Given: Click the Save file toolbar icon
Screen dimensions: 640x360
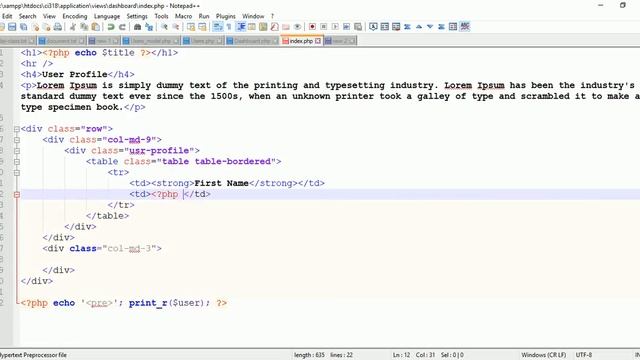Looking at the screenshot, I should pos(12,27).
